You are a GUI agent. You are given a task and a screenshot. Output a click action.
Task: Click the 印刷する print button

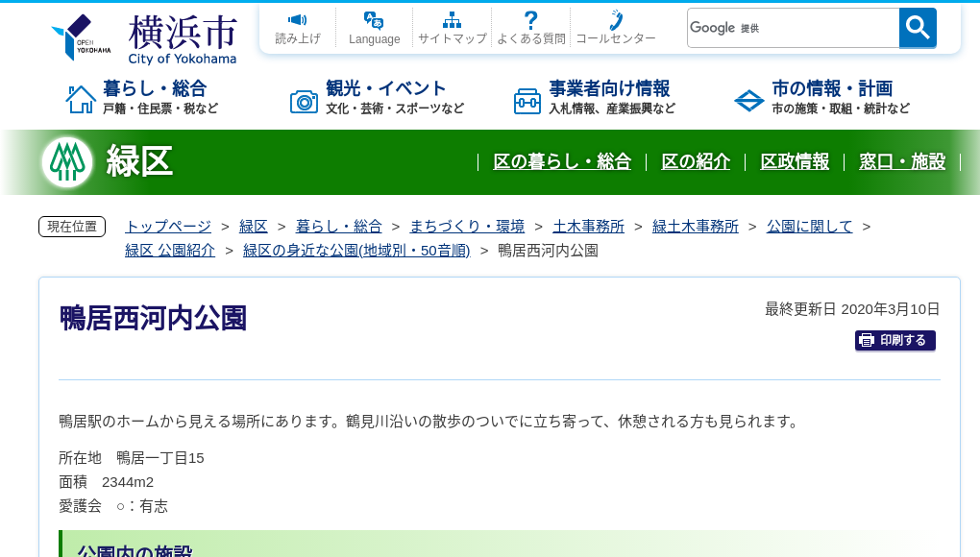click(894, 340)
